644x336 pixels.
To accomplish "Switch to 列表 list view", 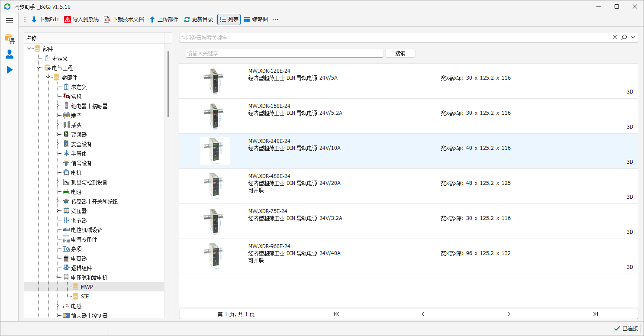I will [229, 19].
